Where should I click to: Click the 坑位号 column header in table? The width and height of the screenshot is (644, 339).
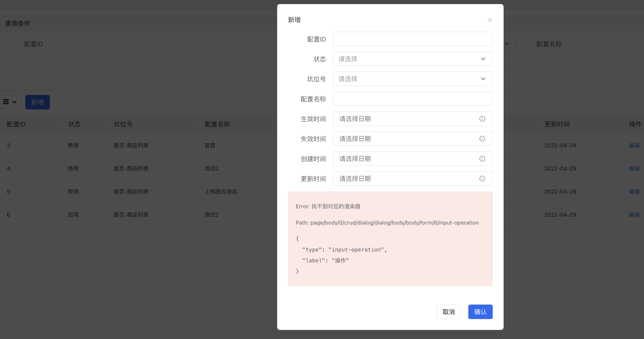click(123, 124)
